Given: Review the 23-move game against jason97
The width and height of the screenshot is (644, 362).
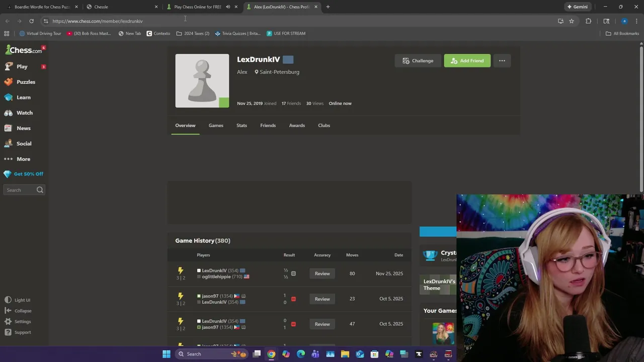Looking at the screenshot, I should pyautogui.click(x=322, y=299).
